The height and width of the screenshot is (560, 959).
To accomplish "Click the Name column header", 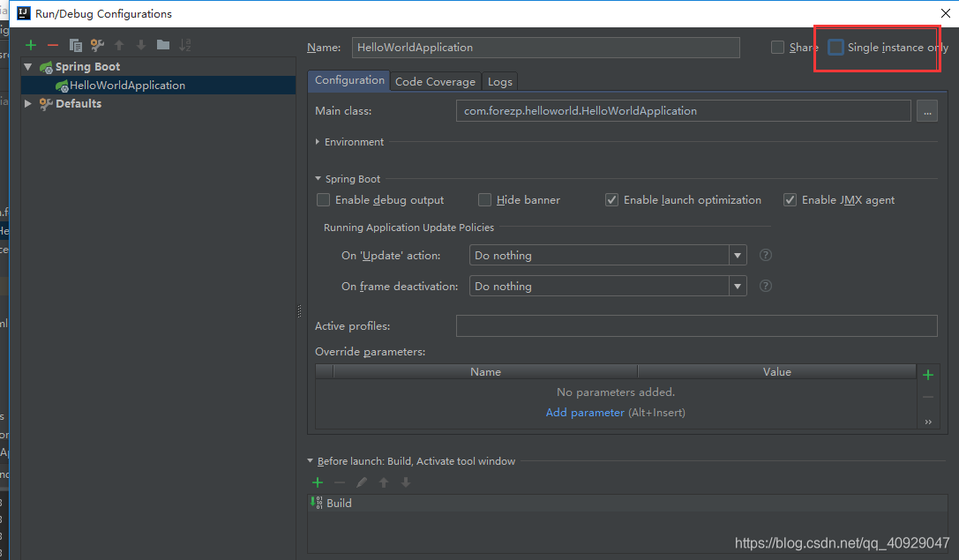I will [x=485, y=371].
